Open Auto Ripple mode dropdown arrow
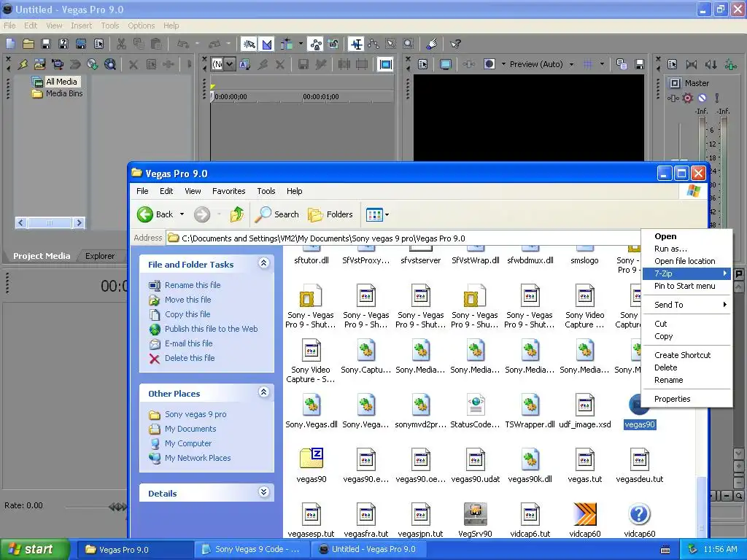The height and width of the screenshot is (560, 747). coord(301,44)
